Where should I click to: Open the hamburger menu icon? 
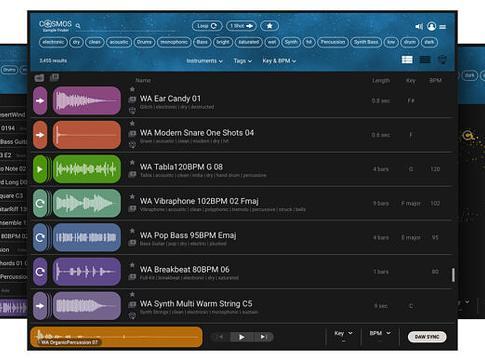click(443, 27)
